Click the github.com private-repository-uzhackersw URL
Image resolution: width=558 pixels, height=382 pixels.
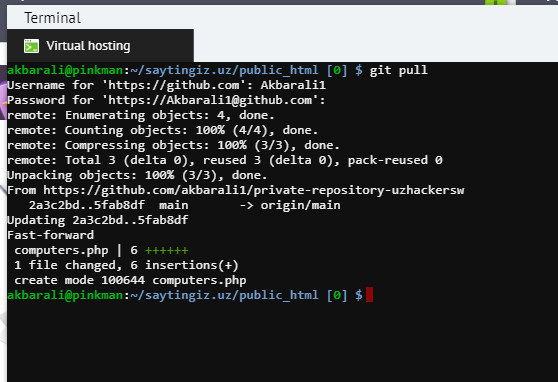point(254,190)
